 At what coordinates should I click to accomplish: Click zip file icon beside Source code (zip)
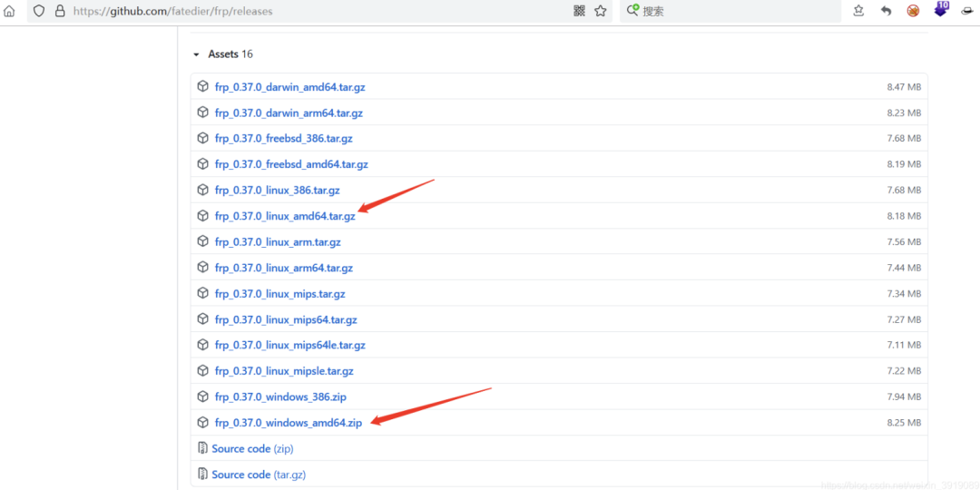pyautogui.click(x=202, y=448)
